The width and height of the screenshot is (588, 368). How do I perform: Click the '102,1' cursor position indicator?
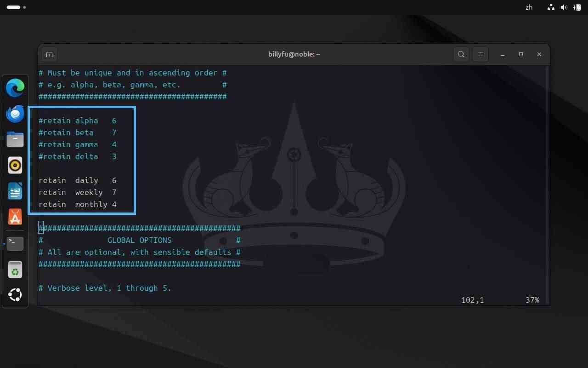point(473,300)
